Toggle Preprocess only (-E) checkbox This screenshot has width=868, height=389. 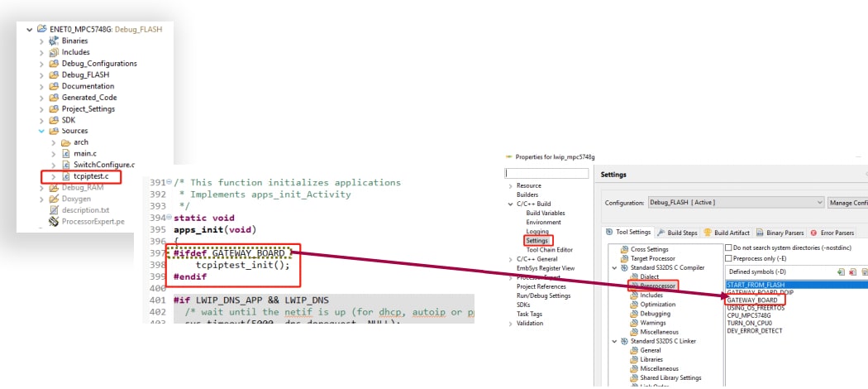tap(728, 257)
